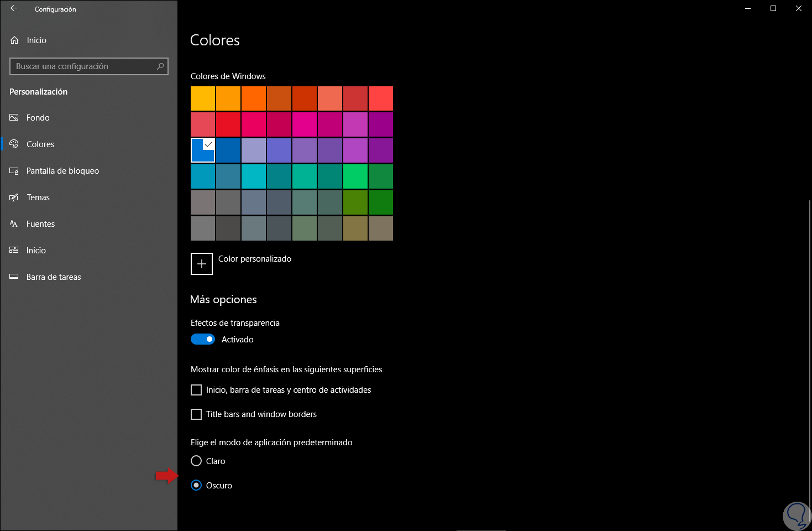Choose the bright green color swatch
The width and height of the screenshot is (812, 531).
pos(355,176)
